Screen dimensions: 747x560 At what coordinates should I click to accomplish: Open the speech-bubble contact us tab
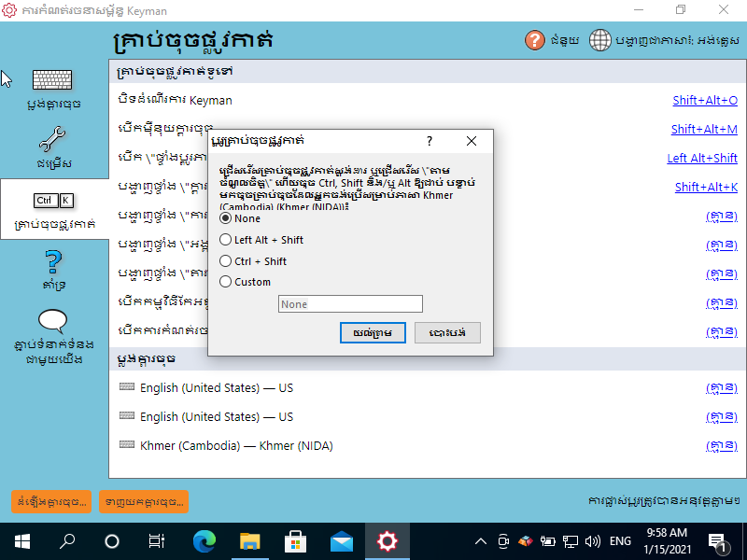point(54,337)
